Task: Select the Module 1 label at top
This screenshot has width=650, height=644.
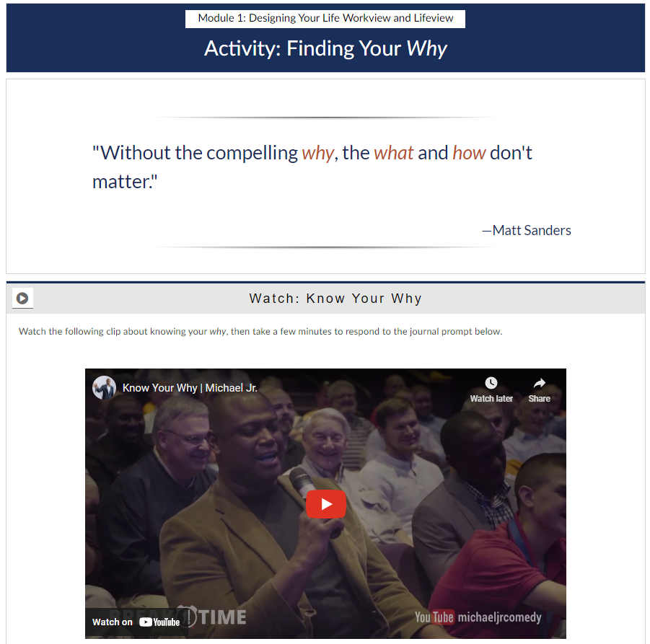Action: pos(325,18)
